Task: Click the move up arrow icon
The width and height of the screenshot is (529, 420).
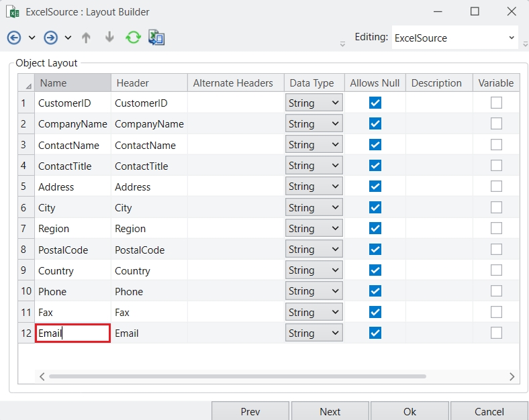Action: click(x=86, y=38)
